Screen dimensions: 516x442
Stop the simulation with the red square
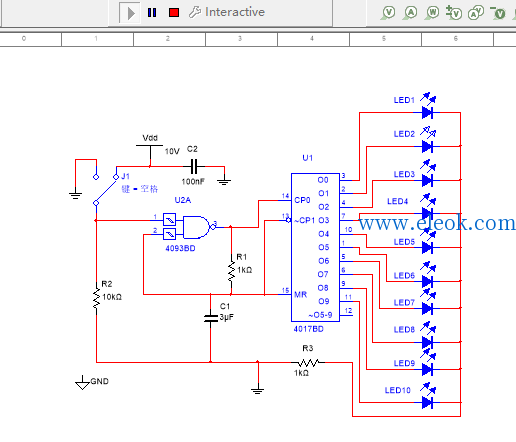click(x=174, y=13)
